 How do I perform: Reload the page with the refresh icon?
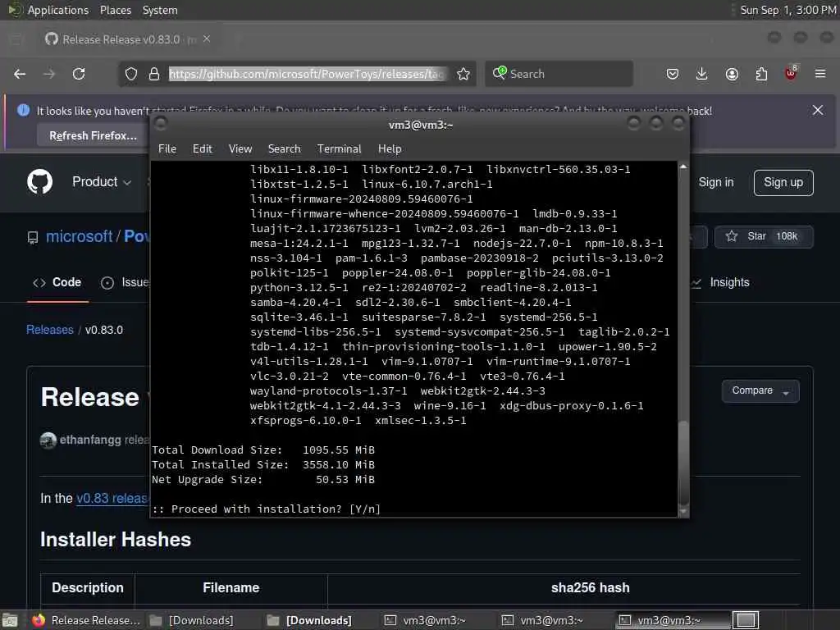coord(79,74)
